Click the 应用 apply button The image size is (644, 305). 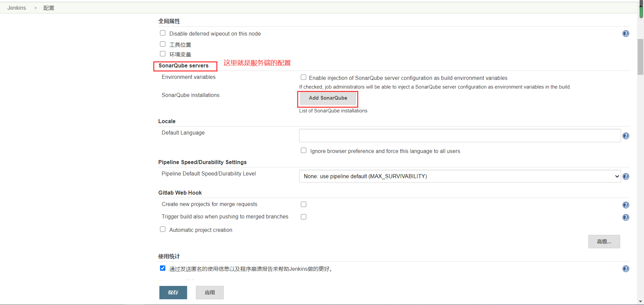(x=210, y=293)
